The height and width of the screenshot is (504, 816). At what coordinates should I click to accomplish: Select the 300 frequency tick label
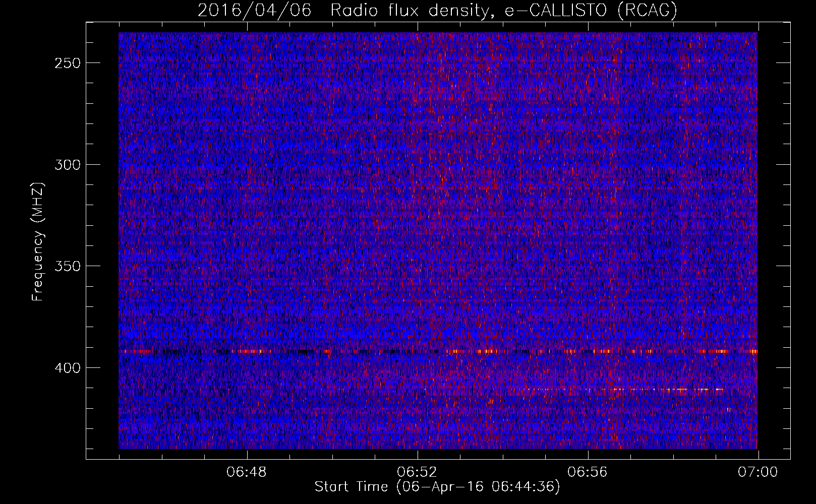[x=68, y=165]
